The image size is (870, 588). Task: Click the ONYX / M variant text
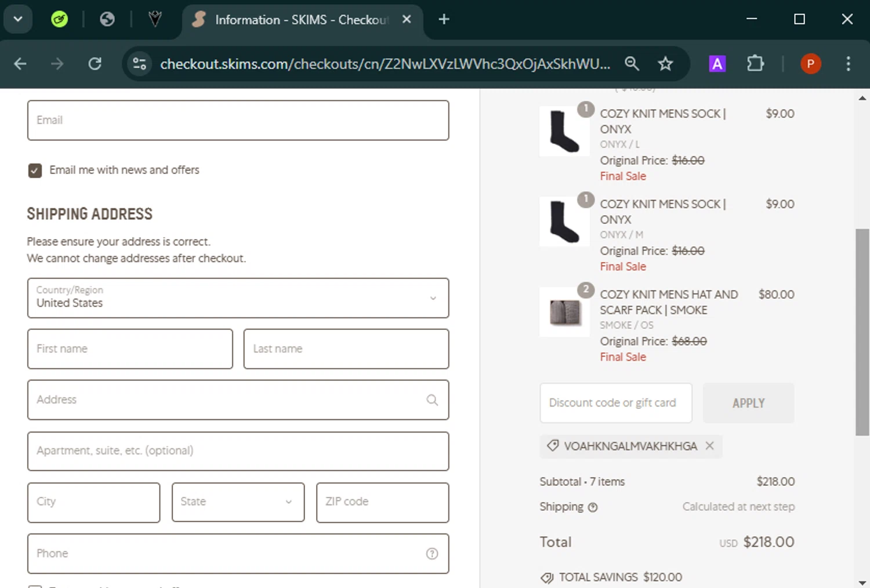tap(622, 235)
